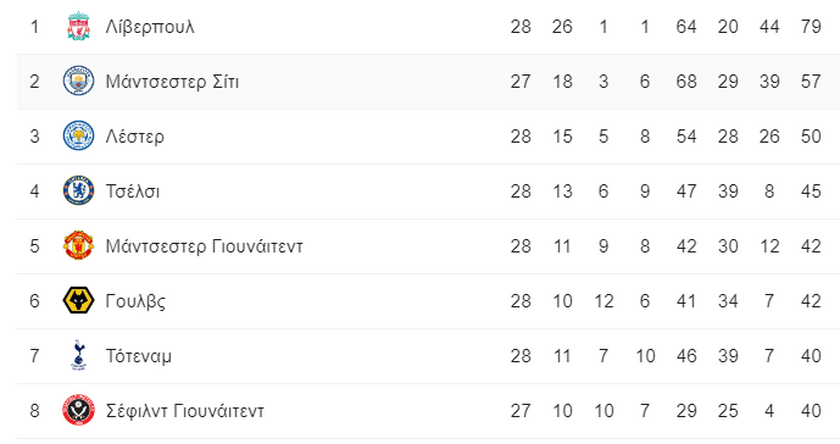
Task: Select the Γουλβς team name
Action: (135, 302)
